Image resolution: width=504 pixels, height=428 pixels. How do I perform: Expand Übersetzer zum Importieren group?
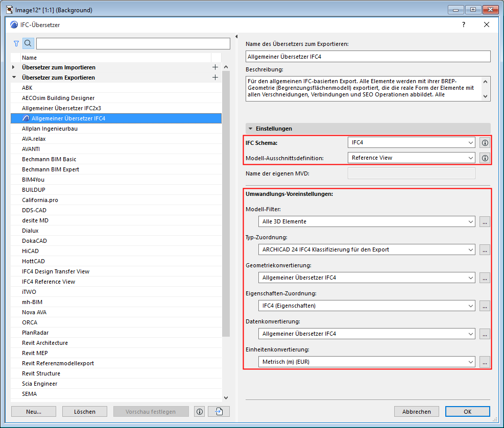tap(14, 67)
